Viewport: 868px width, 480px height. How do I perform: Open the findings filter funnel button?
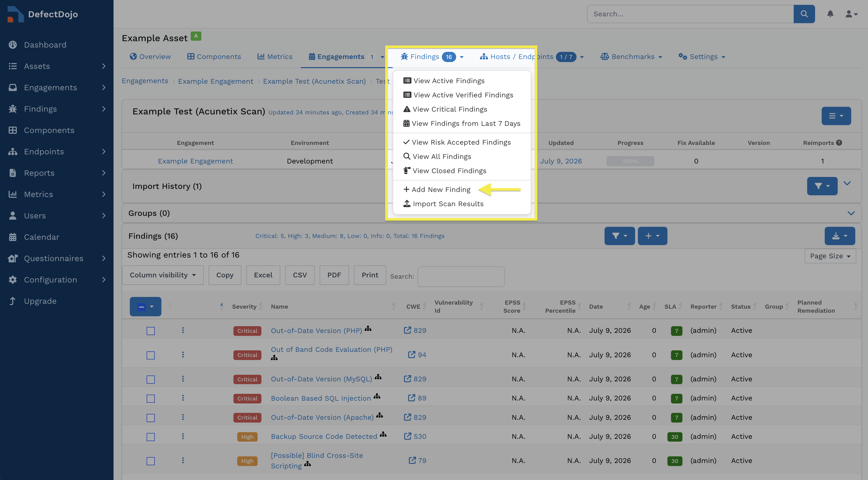(619, 236)
